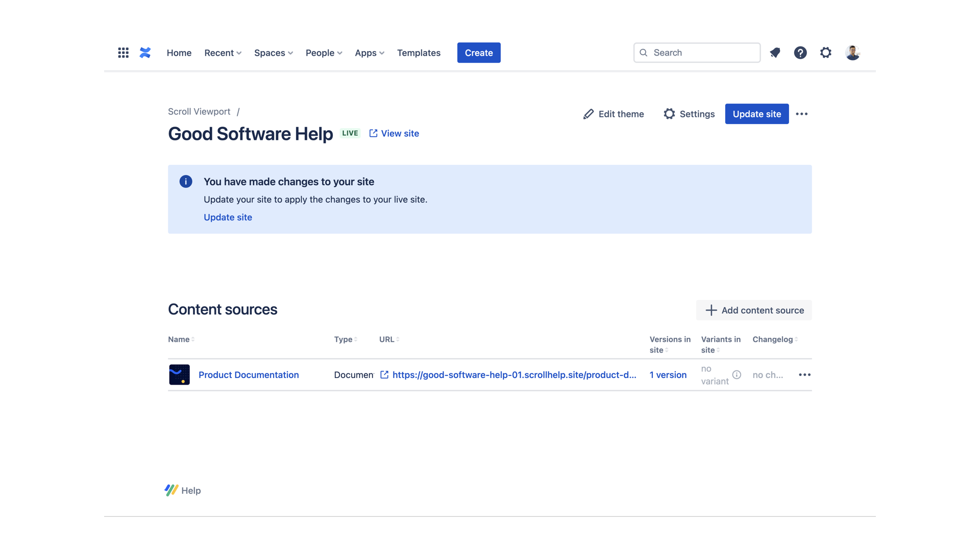980x551 pixels.
Task: Expand the Apps dropdown menu
Action: coord(369,53)
